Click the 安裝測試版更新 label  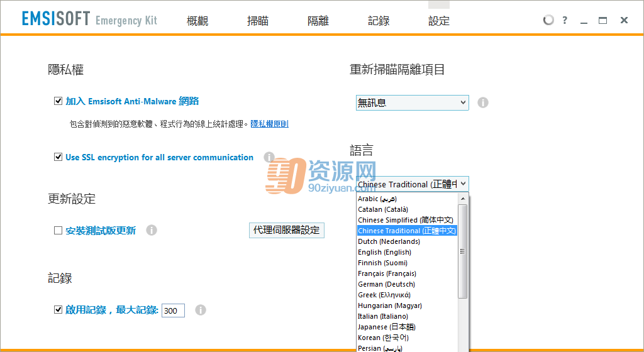[x=101, y=231]
